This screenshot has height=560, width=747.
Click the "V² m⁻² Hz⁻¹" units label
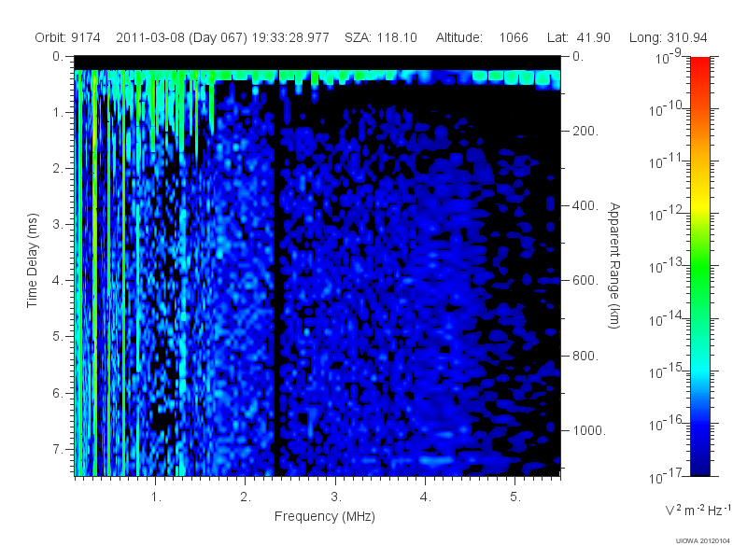click(698, 510)
